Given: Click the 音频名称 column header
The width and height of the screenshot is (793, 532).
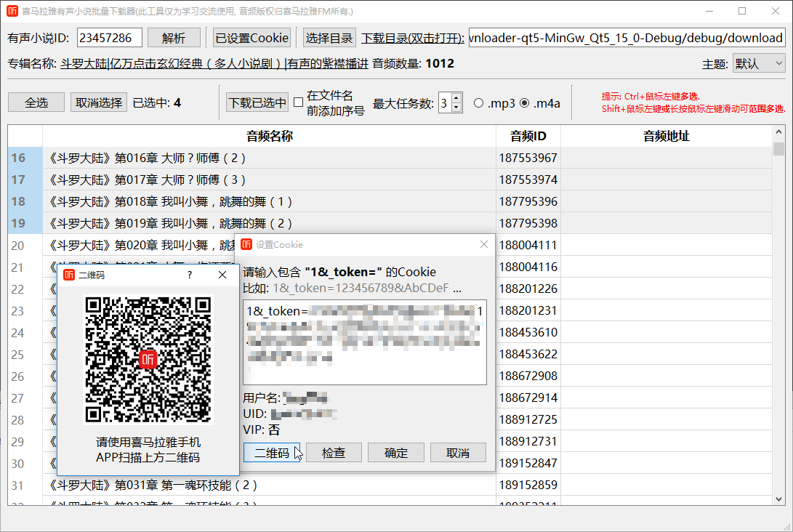Looking at the screenshot, I should pyautogui.click(x=269, y=136).
